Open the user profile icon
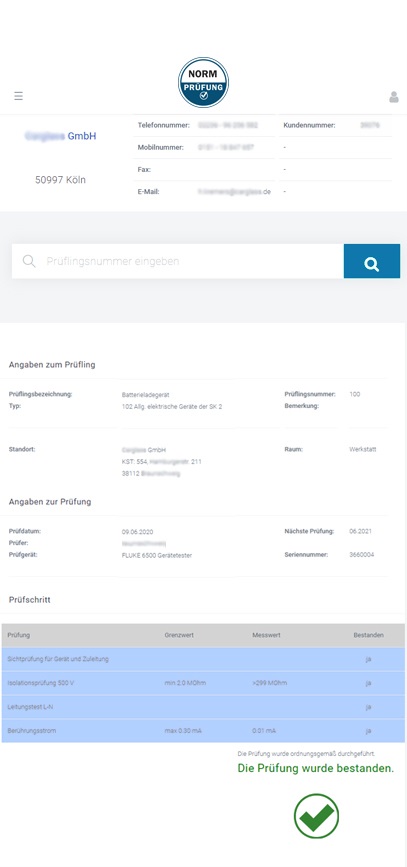 (x=394, y=97)
